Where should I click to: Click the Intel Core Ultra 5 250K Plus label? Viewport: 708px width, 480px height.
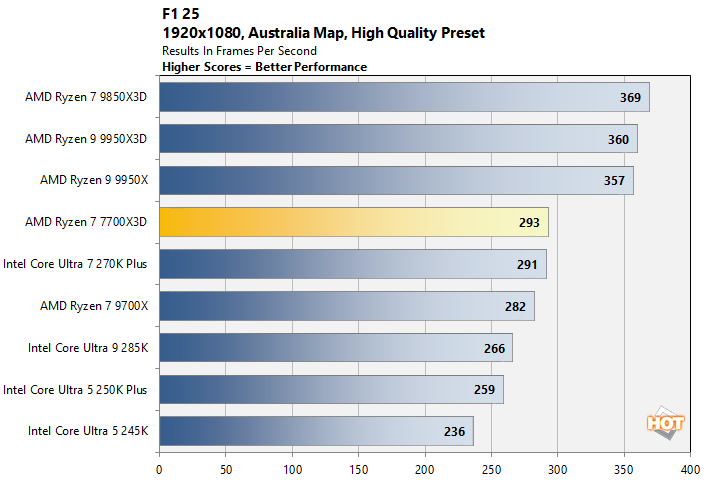[75, 390]
